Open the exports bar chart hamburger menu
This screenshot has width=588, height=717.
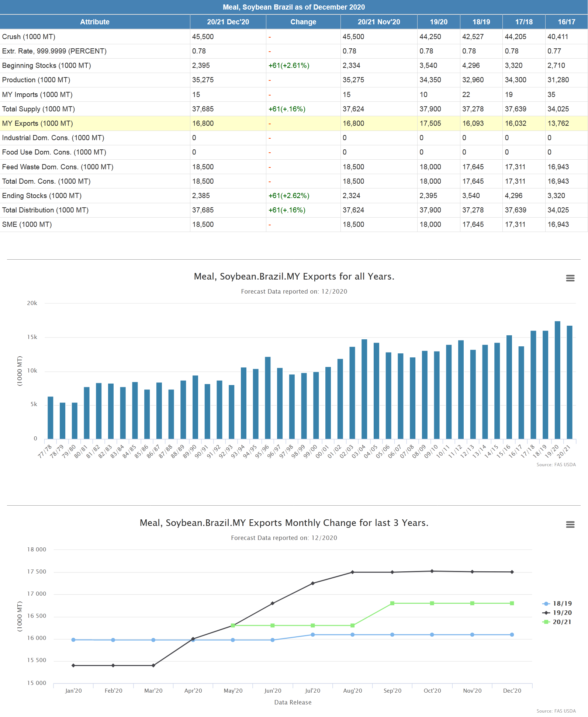(x=570, y=278)
